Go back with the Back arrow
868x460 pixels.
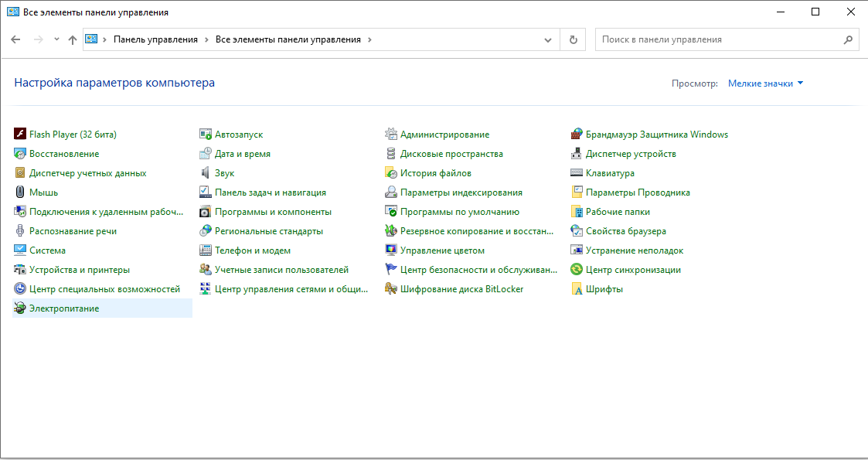15,39
